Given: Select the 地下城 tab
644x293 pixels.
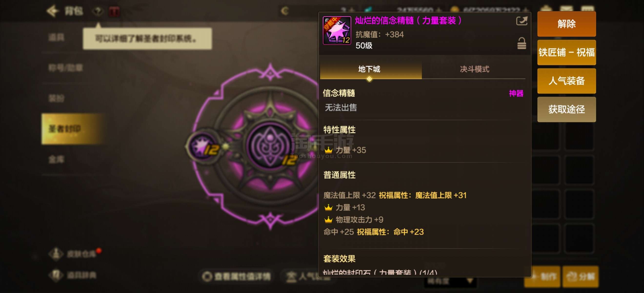Looking at the screenshot, I should point(369,69).
